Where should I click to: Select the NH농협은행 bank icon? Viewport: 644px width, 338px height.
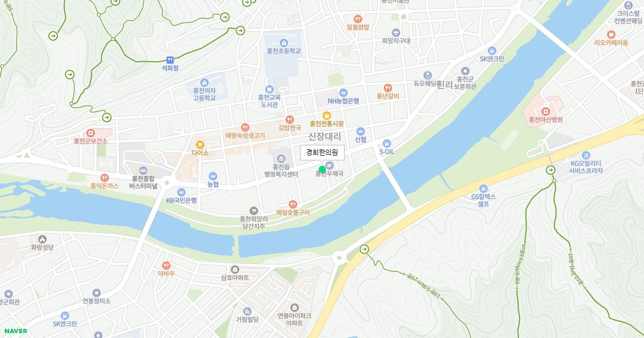pyautogui.click(x=343, y=92)
